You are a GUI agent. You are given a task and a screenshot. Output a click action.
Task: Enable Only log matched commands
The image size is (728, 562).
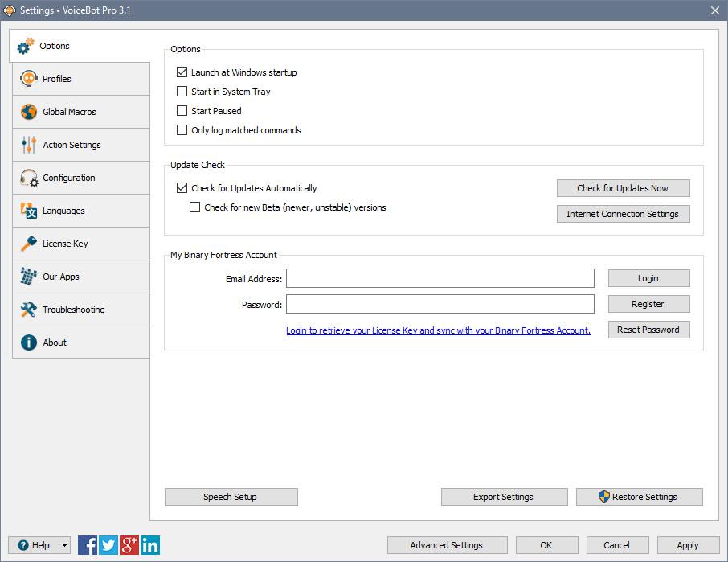[x=182, y=130]
